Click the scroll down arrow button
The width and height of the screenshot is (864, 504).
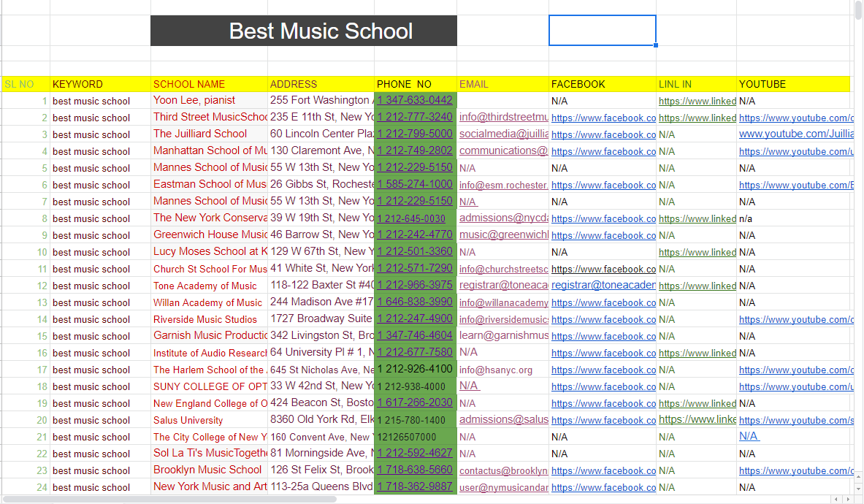[x=858, y=489]
